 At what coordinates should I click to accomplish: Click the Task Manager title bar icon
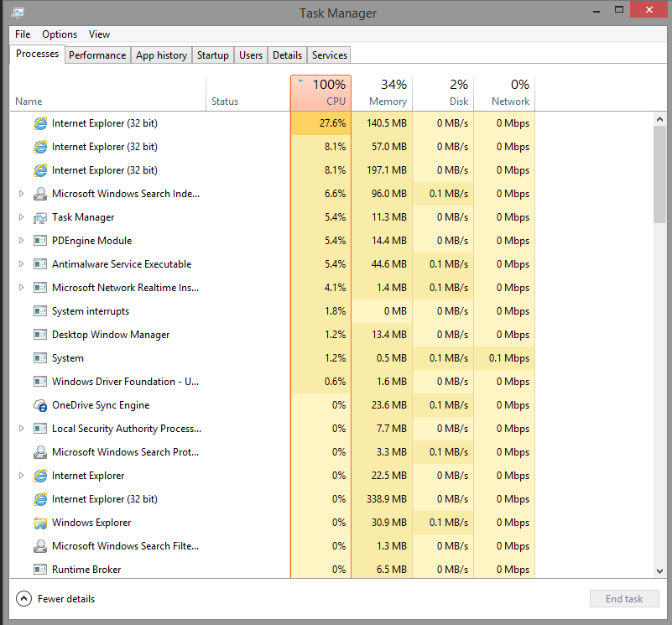18,13
